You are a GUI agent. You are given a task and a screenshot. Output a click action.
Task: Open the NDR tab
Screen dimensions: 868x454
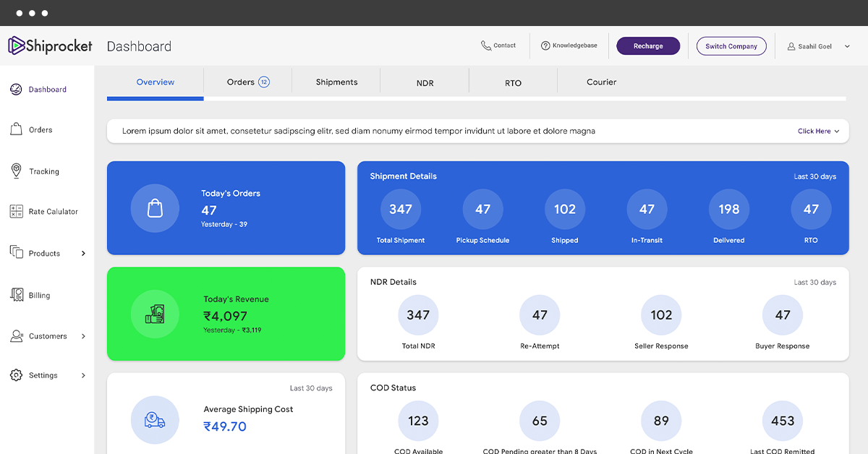pos(425,83)
